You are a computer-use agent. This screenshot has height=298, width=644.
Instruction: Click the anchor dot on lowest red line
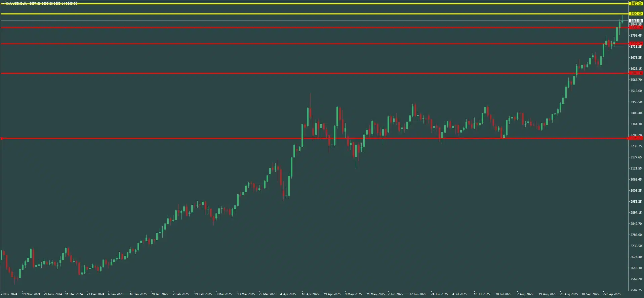(x=2, y=138)
